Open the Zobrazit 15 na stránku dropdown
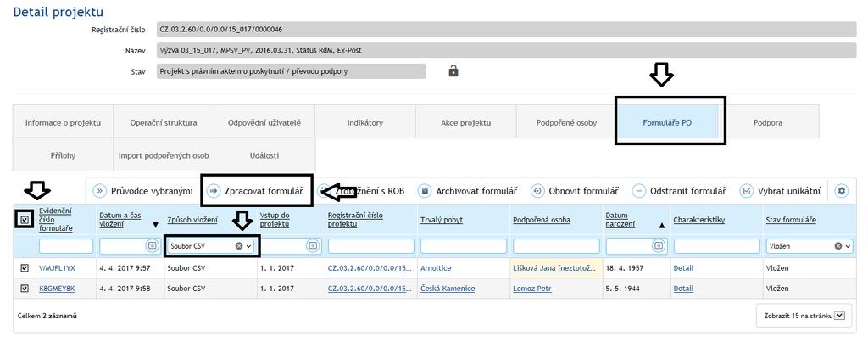The image size is (868, 337). (x=839, y=316)
